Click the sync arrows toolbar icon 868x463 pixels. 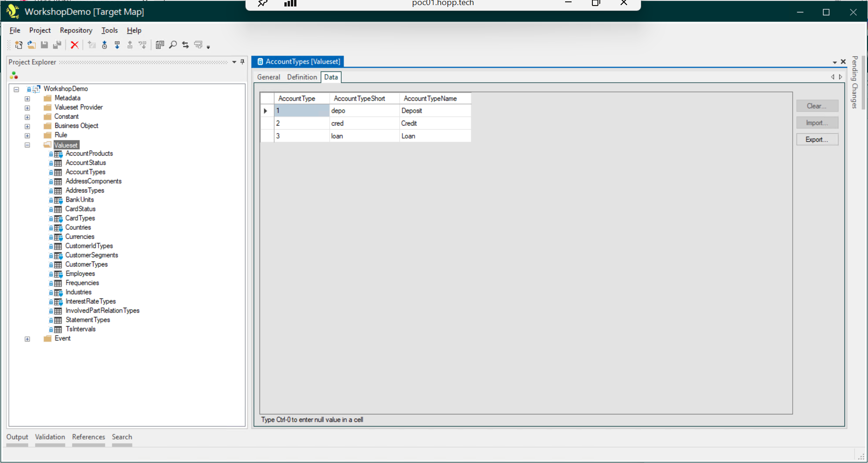pyautogui.click(x=185, y=45)
